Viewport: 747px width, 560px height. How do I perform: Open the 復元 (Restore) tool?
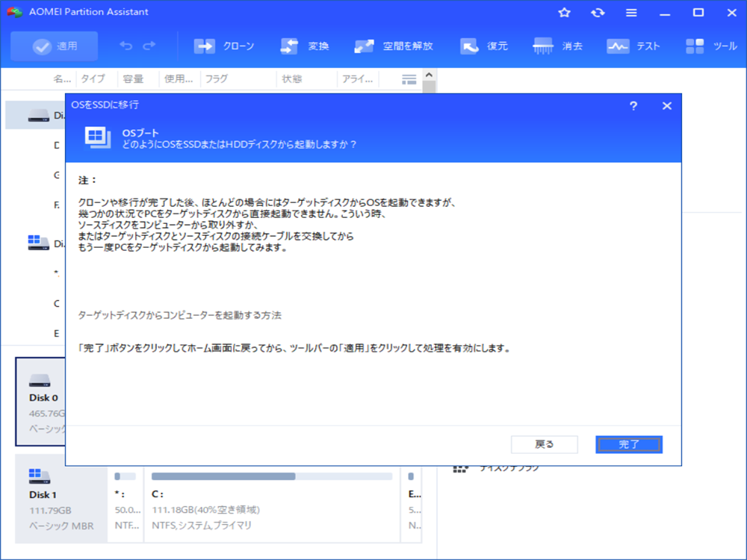(x=483, y=46)
